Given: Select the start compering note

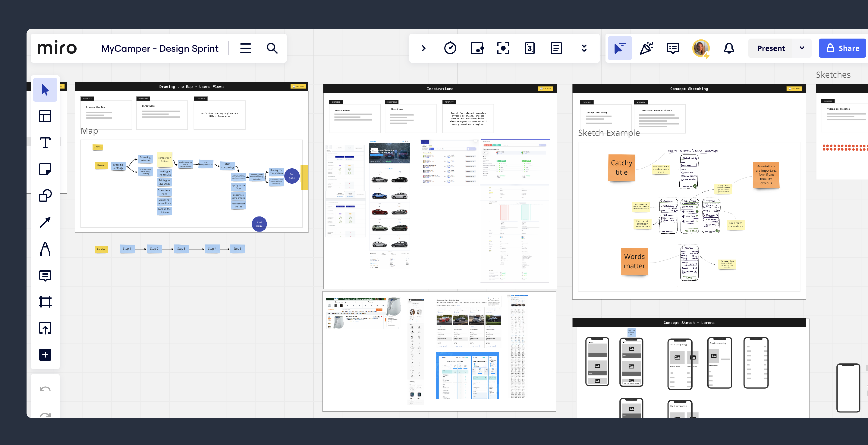Looking at the screenshot, I should click(x=227, y=166).
